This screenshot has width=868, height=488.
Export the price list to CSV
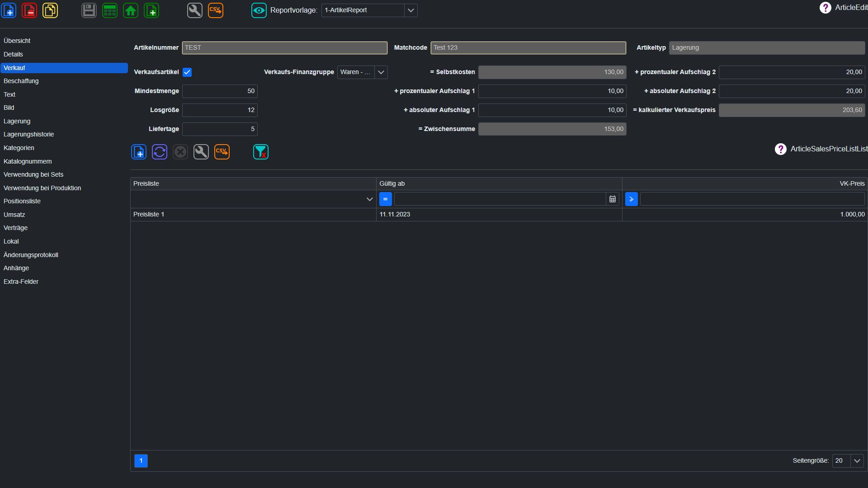(x=222, y=152)
